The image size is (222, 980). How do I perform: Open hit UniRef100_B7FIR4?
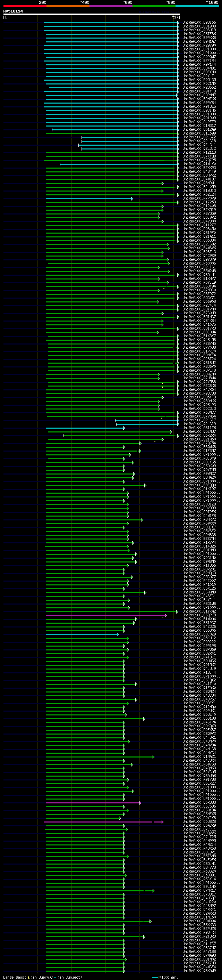tap(199, 61)
